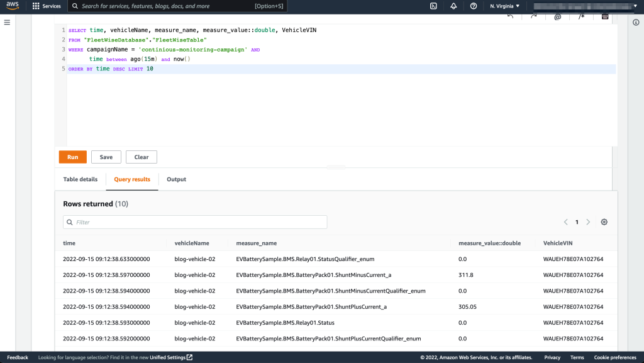
Task: Run the Timestream query
Action: coord(72,157)
